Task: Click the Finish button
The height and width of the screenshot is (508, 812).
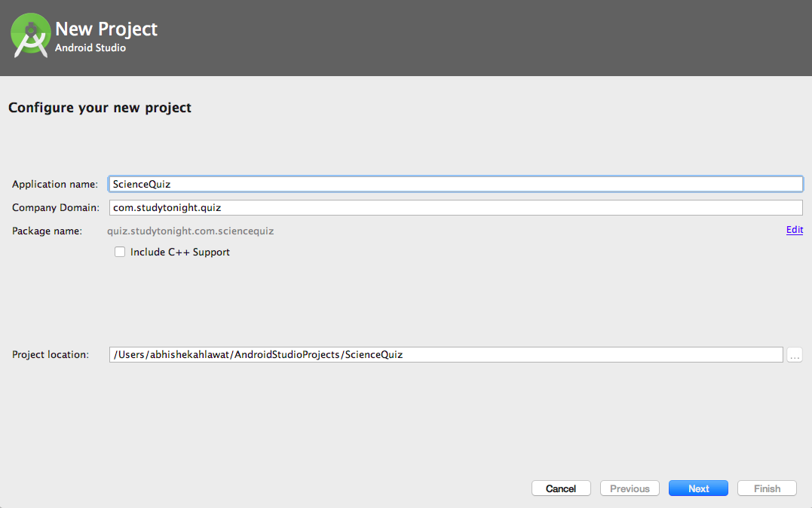Action: point(767,488)
